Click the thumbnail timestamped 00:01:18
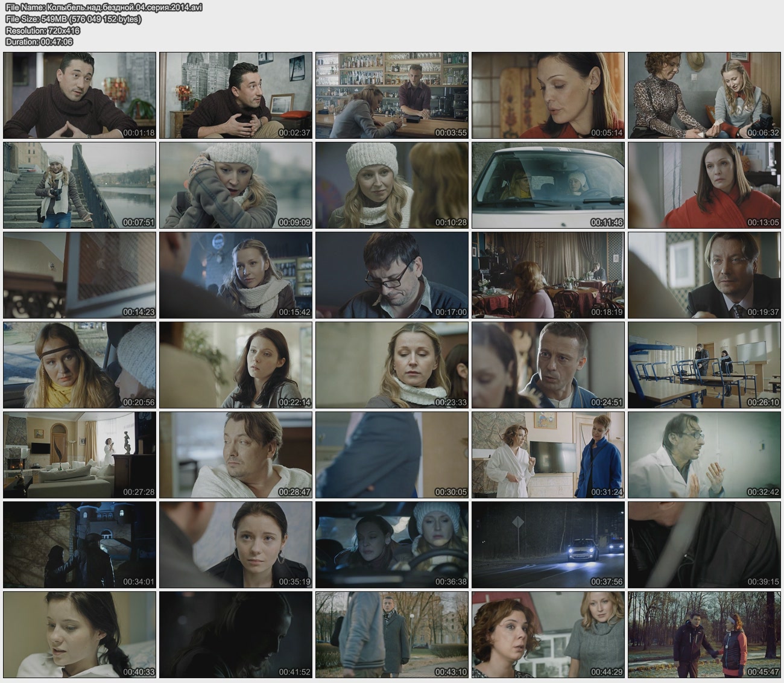784x683 pixels. pos(80,95)
